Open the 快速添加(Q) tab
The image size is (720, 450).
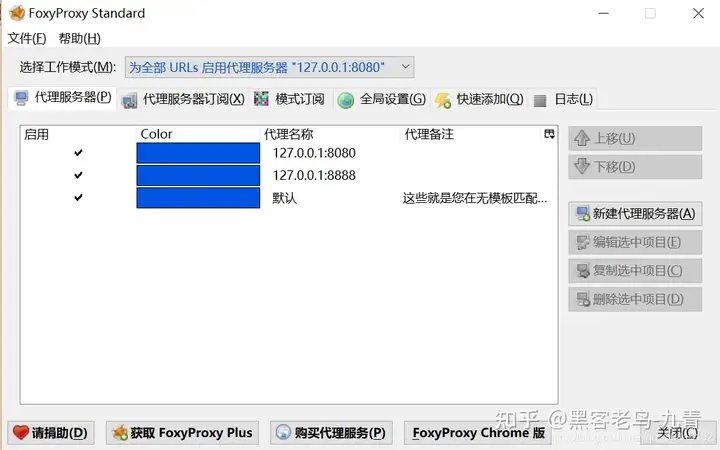click(479, 99)
